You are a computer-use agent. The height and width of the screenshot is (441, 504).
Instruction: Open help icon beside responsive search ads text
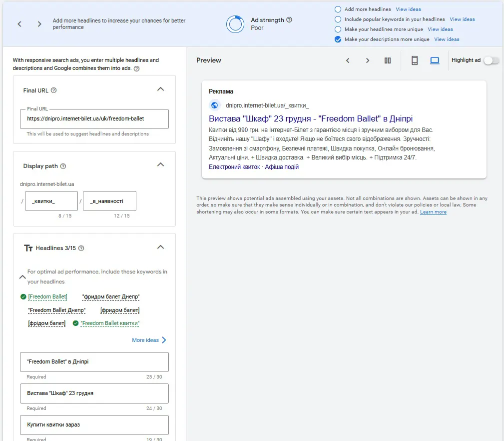click(136, 68)
